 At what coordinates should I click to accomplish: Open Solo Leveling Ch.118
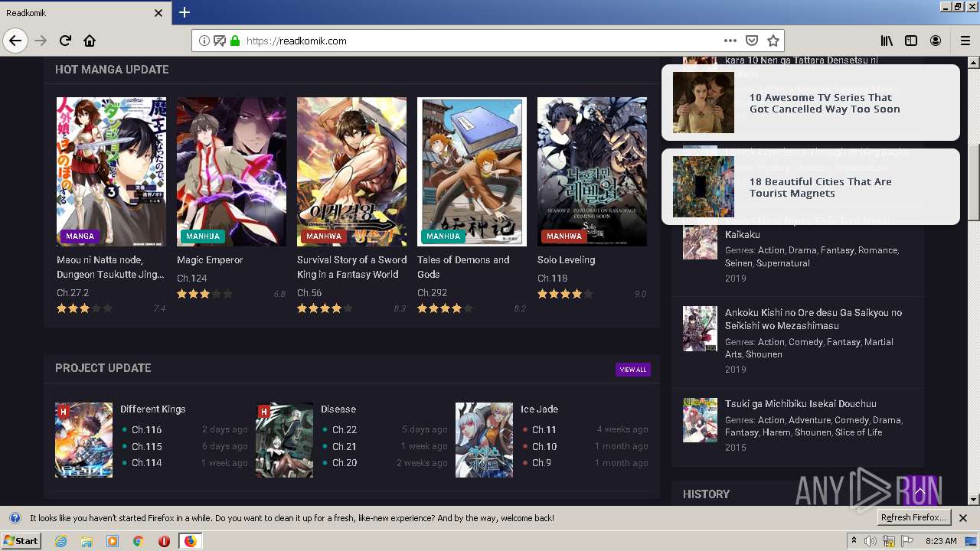552,279
